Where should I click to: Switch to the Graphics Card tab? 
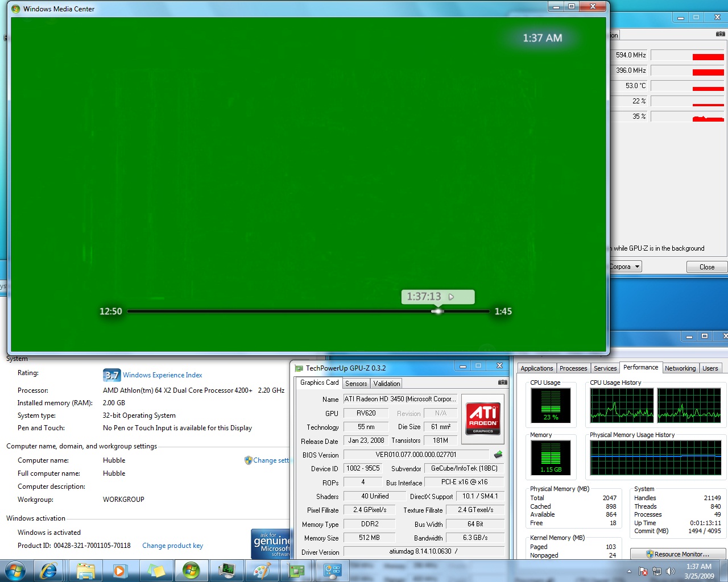(319, 383)
